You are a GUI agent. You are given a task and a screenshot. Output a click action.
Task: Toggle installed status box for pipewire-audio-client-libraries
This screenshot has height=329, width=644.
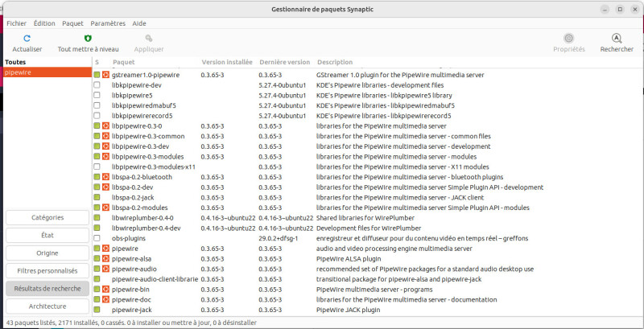(x=97, y=279)
